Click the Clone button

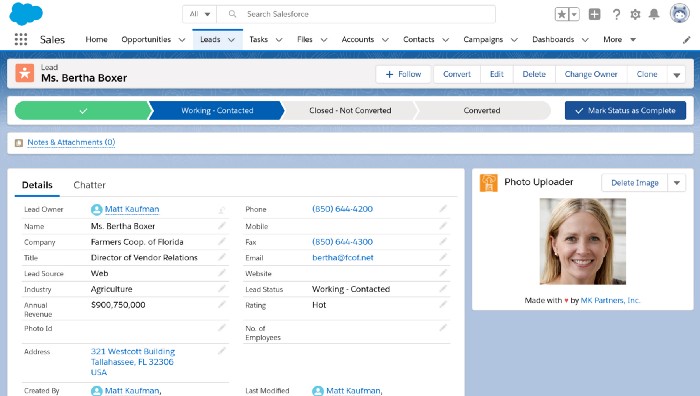[647, 75]
